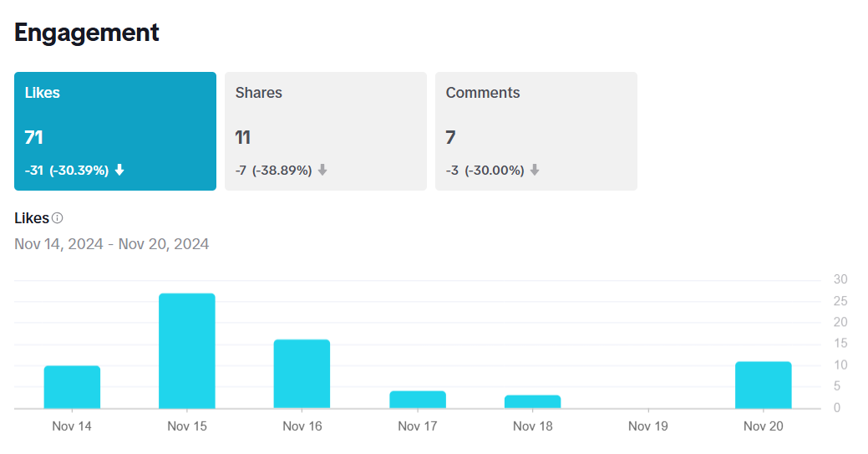Click the Engagement heading

coord(87,33)
